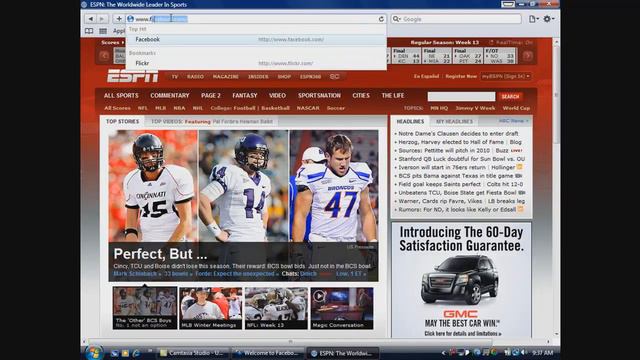Select the Flickr bookmark suggestion

256,63
